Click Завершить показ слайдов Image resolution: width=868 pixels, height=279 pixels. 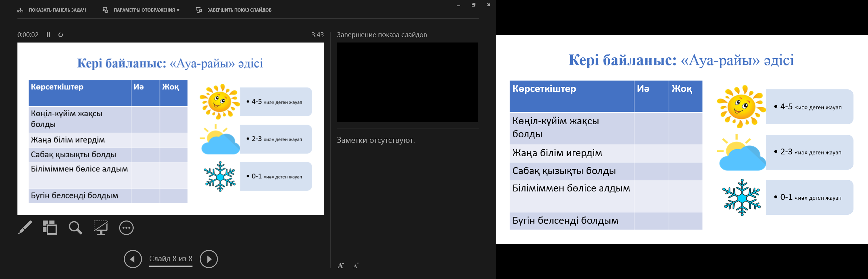click(235, 10)
